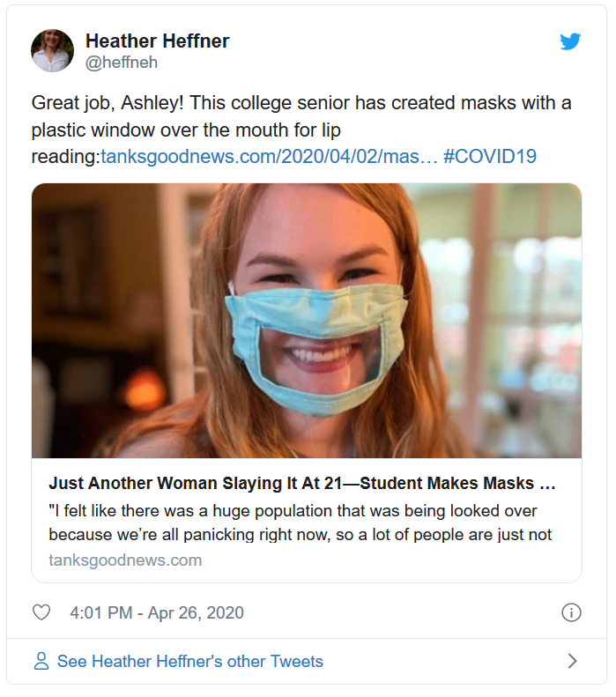Screen dimensions: 616x697
Task: Like the tweet with heart icon
Action: point(41,612)
